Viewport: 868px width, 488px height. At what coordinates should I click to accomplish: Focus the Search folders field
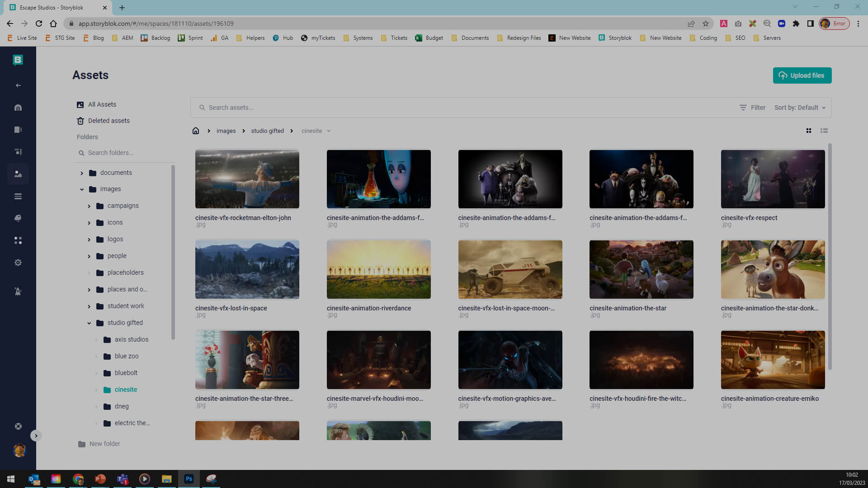click(124, 153)
